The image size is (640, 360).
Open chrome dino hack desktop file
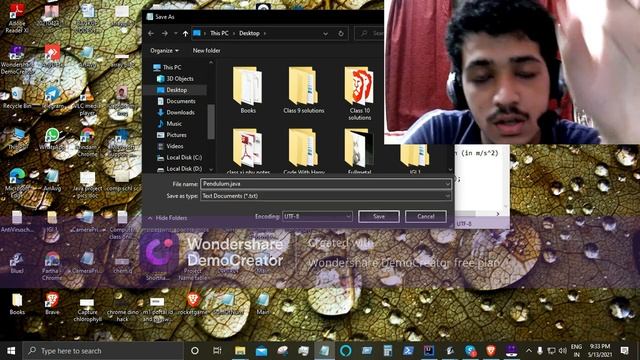coord(122,308)
